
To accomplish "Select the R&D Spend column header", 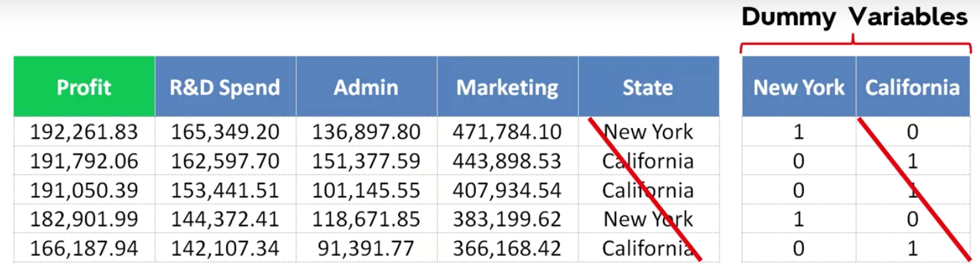I will pyautogui.click(x=225, y=87).
